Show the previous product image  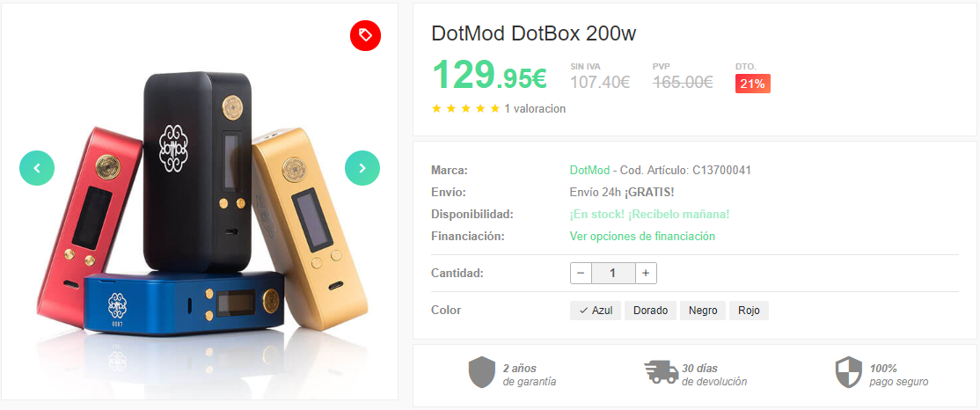37,168
